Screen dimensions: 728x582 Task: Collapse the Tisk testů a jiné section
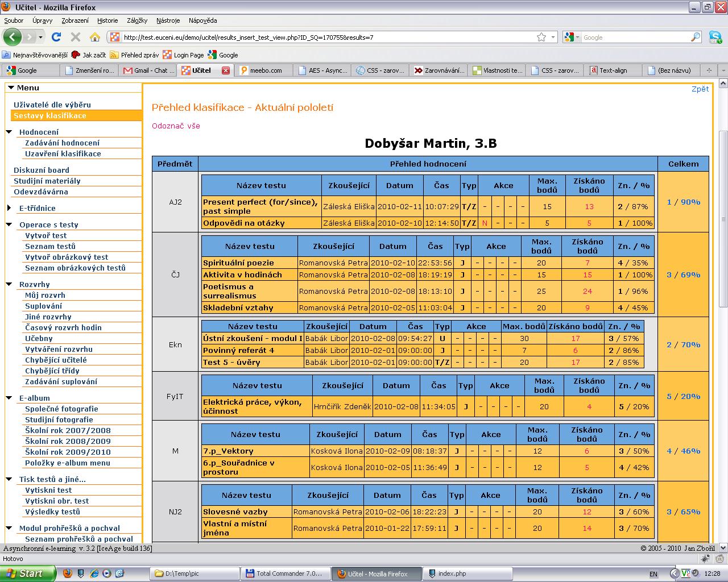coord(9,479)
